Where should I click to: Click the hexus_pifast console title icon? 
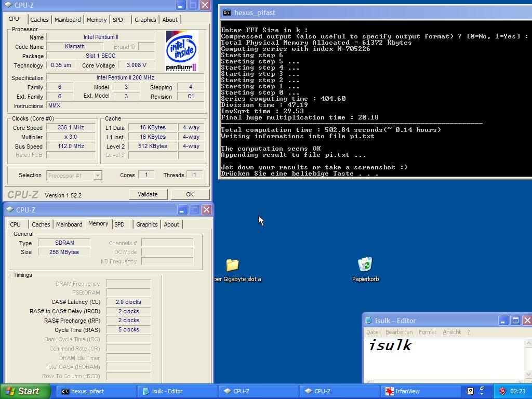(227, 13)
